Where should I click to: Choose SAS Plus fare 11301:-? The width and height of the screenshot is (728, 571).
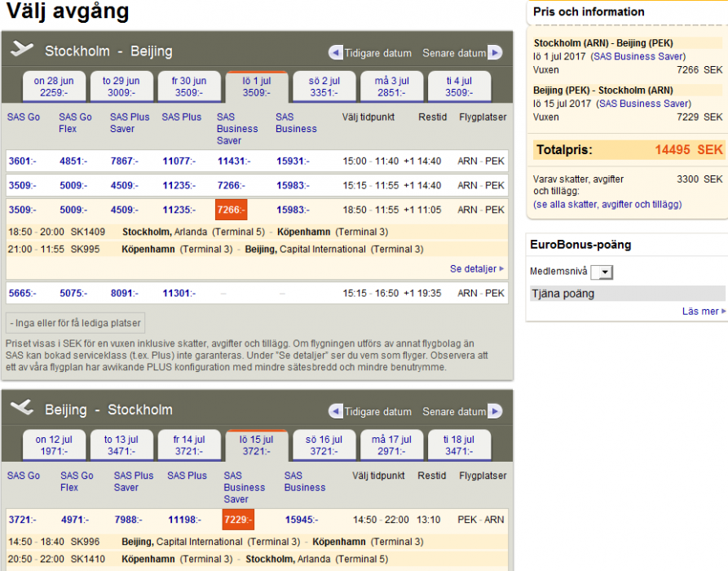tap(179, 293)
